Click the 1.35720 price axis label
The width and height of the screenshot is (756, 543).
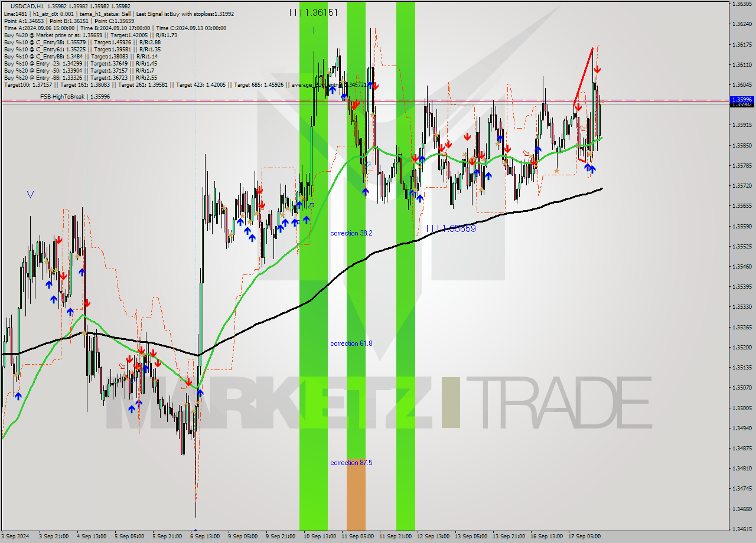[742, 185]
